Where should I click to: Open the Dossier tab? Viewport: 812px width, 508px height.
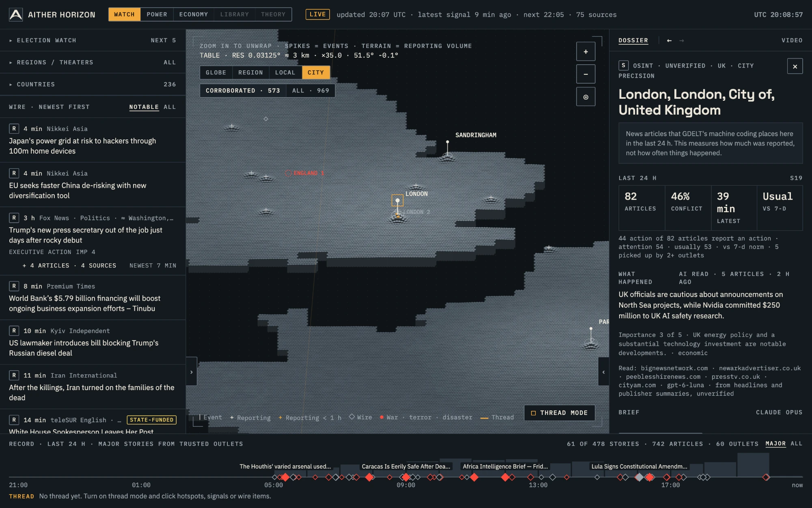pyautogui.click(x=633, y=40)
